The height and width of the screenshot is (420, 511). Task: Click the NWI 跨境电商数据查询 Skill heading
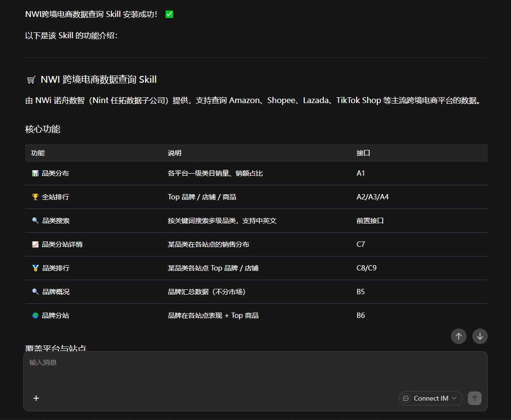[98, 79]
